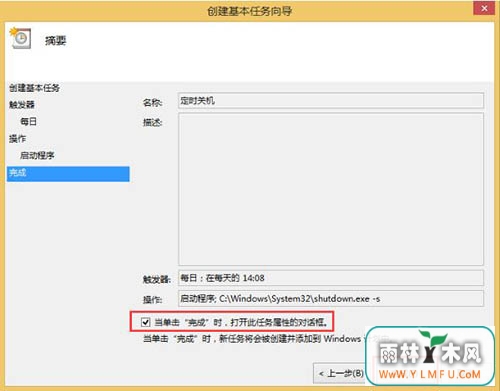Viewport: 500px width, 391px height.
Task: Select the 创建基本任务 step in sidebar
Action: click(34, 88)
